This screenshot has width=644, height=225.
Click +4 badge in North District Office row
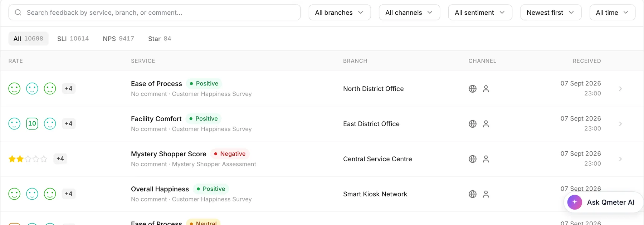point(69,88)
